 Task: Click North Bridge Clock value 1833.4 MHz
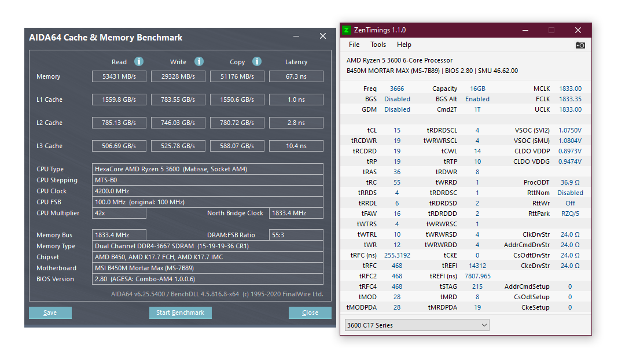296,213
